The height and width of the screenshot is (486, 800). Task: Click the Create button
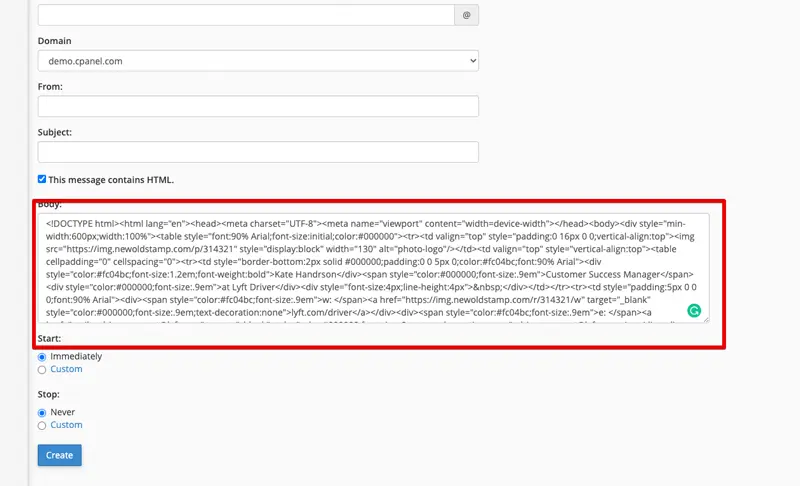[x=60, y=455]
